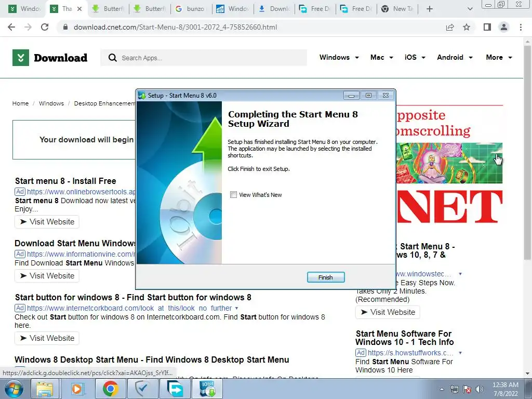Expand the iOS nav dropdown
This screenshot has height=399, width=532.
[415, 57]
